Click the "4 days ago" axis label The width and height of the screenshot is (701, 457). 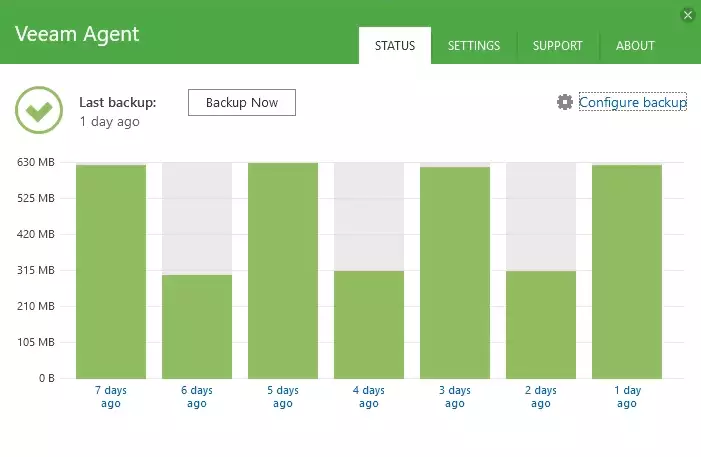(369, 397)
